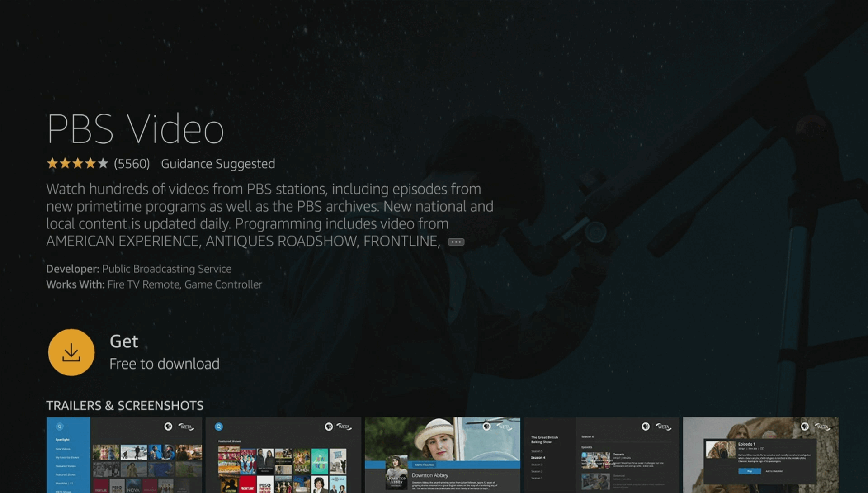868x493 pixels.
Task: Click the 'Developer:' label
Action: (x=73, y=269)
